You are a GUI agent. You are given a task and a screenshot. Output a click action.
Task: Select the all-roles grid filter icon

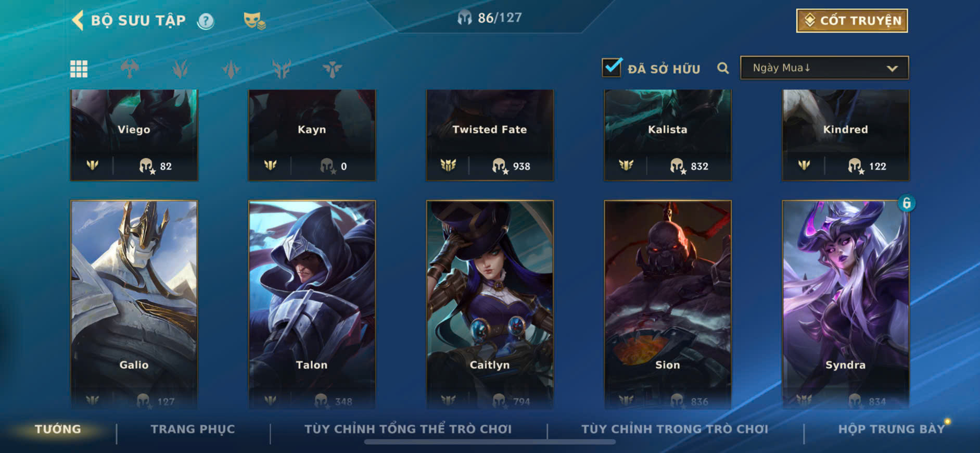click(x=79, y=69)
